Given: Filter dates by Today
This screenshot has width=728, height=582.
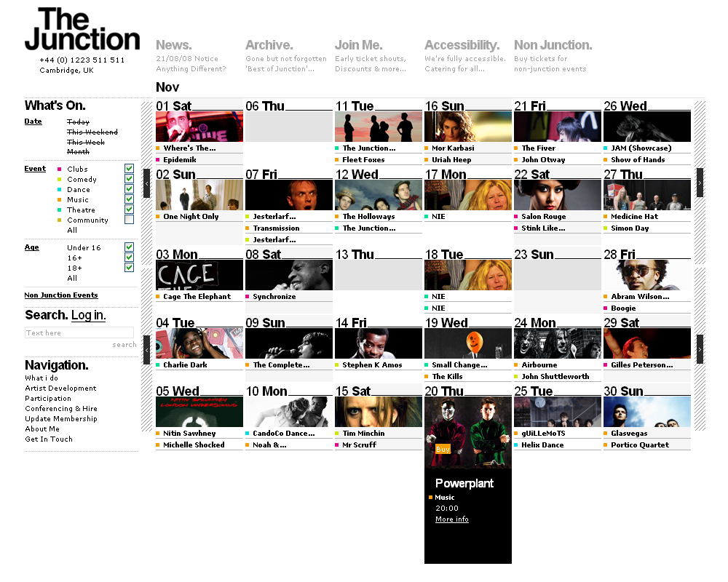Looking at the screenshot, I should 78,121.
